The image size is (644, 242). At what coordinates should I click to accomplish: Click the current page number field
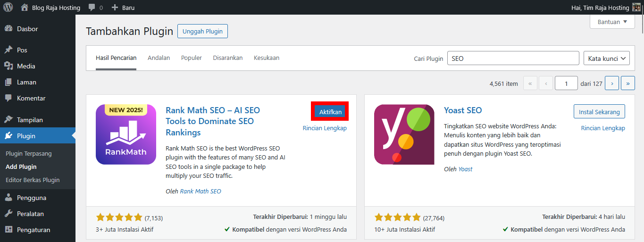[x=566, y=83]
